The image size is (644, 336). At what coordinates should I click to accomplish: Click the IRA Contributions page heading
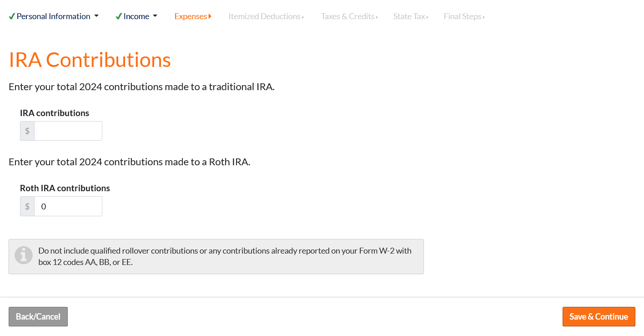point(90,60)
